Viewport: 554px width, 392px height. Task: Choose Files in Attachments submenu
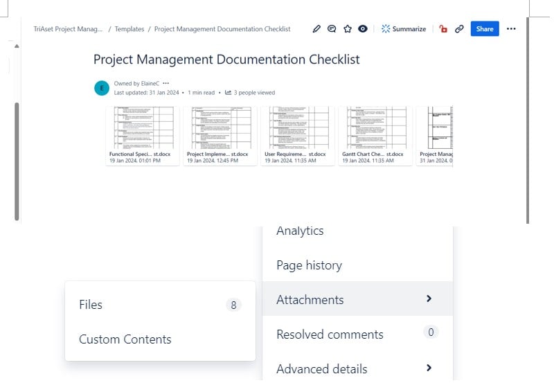tap(161, 305)
